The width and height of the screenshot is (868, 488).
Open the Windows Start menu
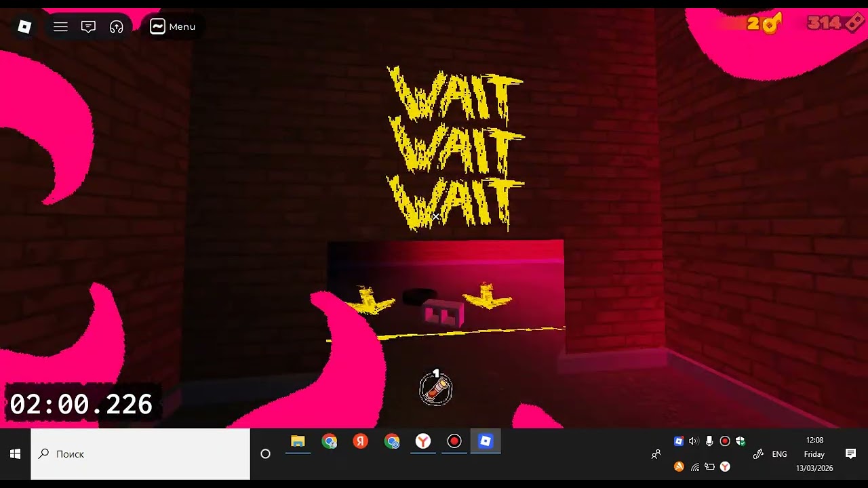[x=15, y=454]
